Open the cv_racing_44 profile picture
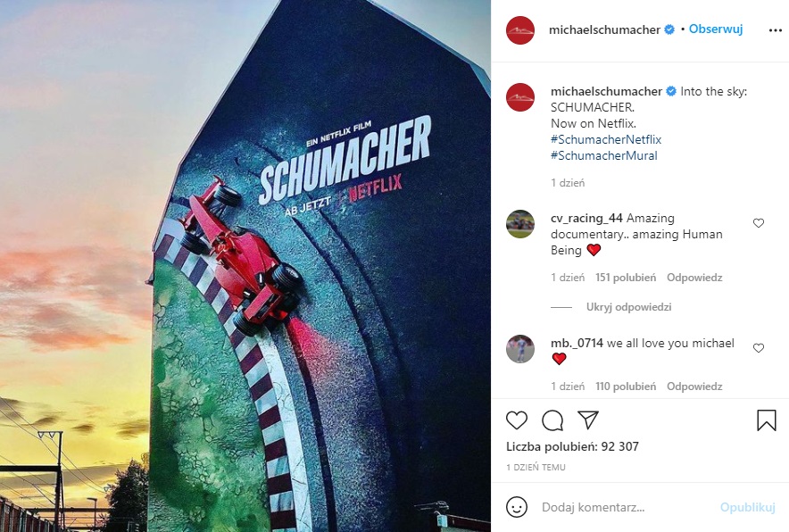The width and height of the screenshot is (789, 532). pos(519,223)
